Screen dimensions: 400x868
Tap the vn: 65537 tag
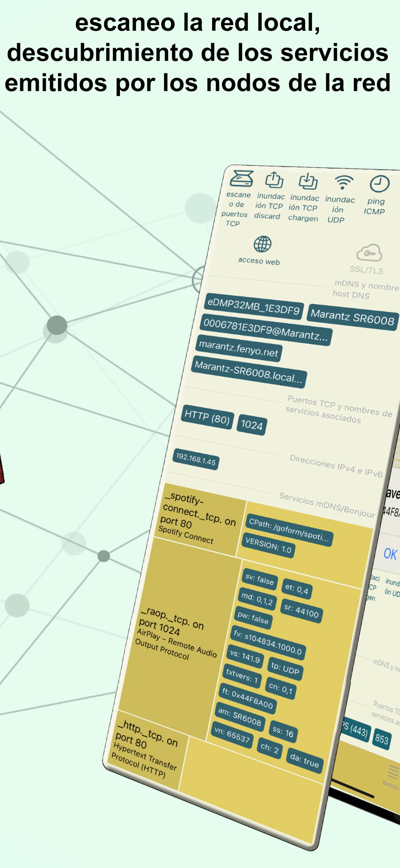(x=232, y=735)
